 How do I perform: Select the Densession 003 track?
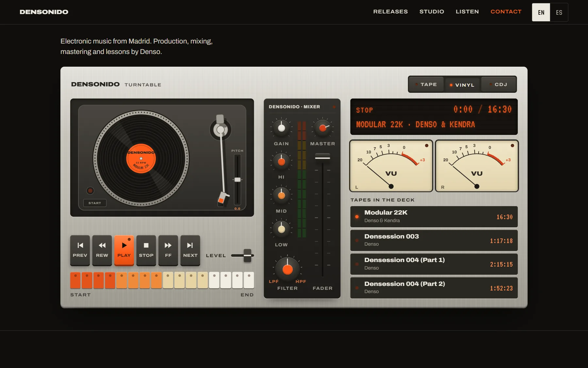pyautogui.click(x=434, y=240)
